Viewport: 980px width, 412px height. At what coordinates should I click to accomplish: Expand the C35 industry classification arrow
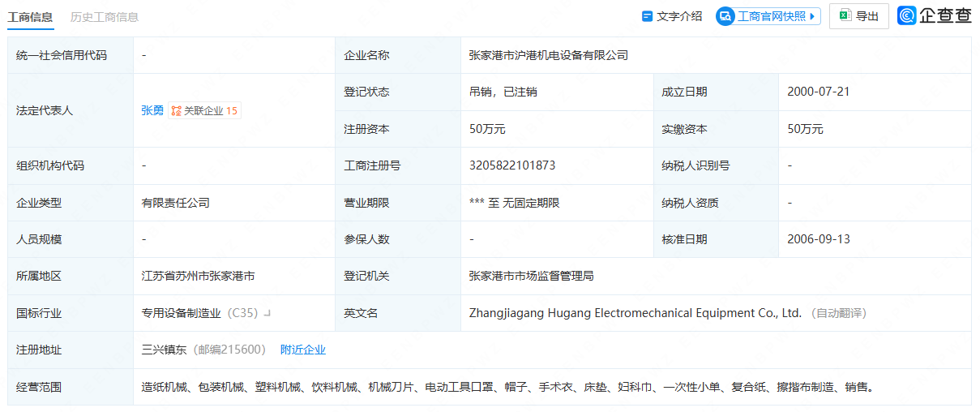point(267,313)
